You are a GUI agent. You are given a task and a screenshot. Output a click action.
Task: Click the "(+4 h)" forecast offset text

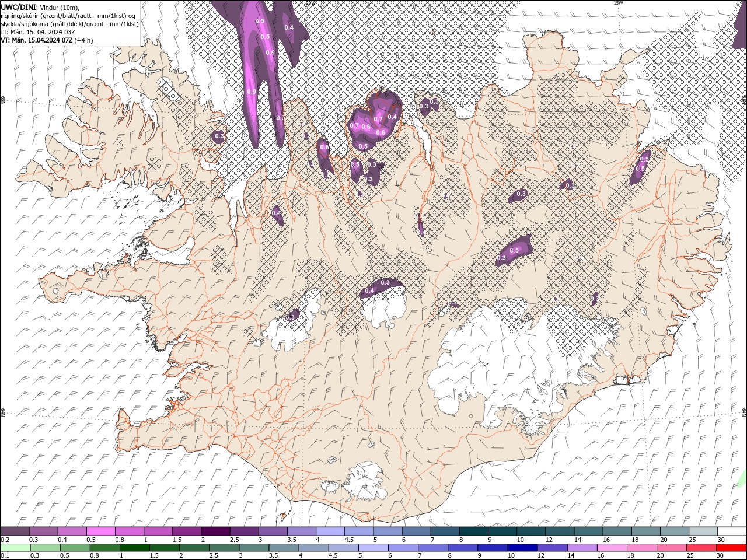[83, 40]
